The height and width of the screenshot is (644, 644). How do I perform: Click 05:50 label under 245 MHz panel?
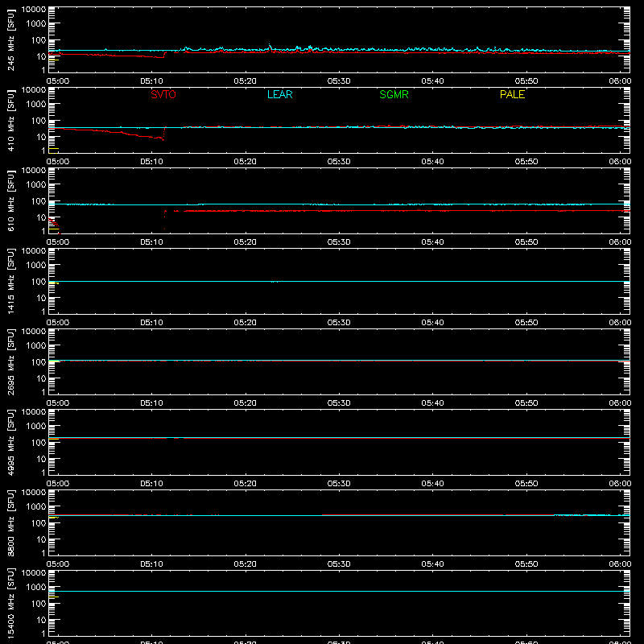pos(526,81)
